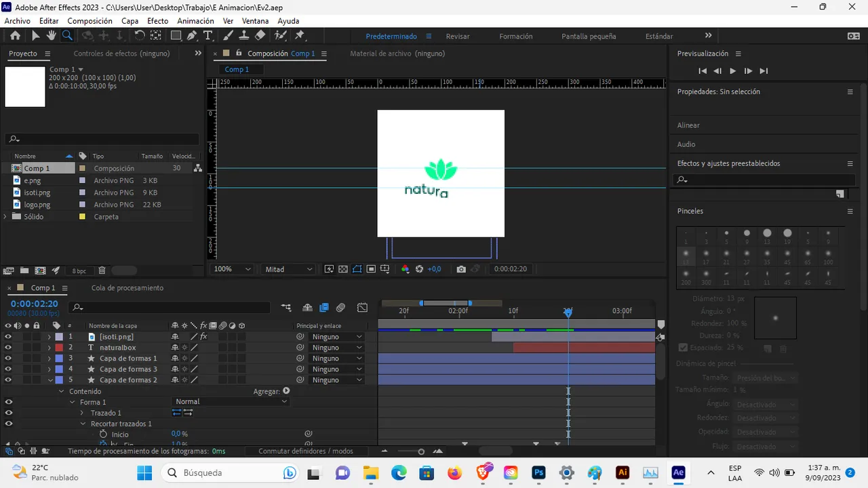Screen dimensions: 868x488
Task: Jump to first frame in Previsualización
Action: coord(703,71)
